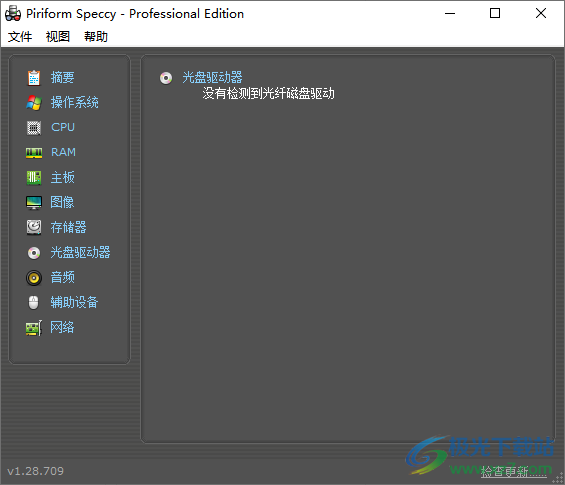Click the Windows flag icon for 操作系统
The width and height of the screenshot is (565, 485).
[x=34, y=103]
